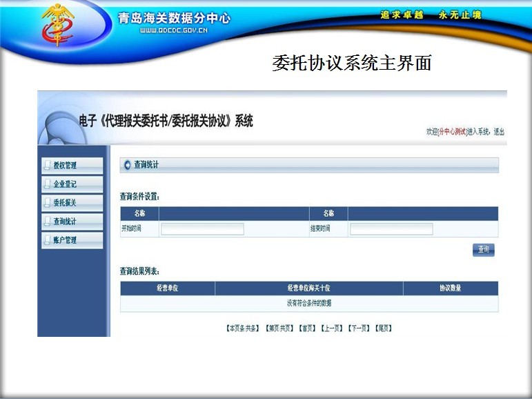Image resolution: width=532 pixels, height=399 pixels.
Task: Click the document icon beside 委托报关
Action: click(x=47, y=203)
